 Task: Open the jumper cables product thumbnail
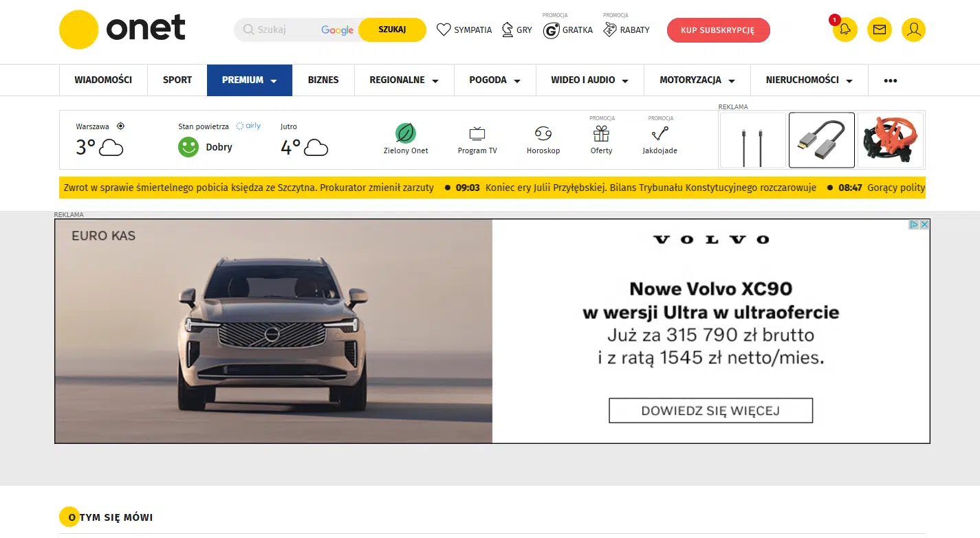[890, 140]
